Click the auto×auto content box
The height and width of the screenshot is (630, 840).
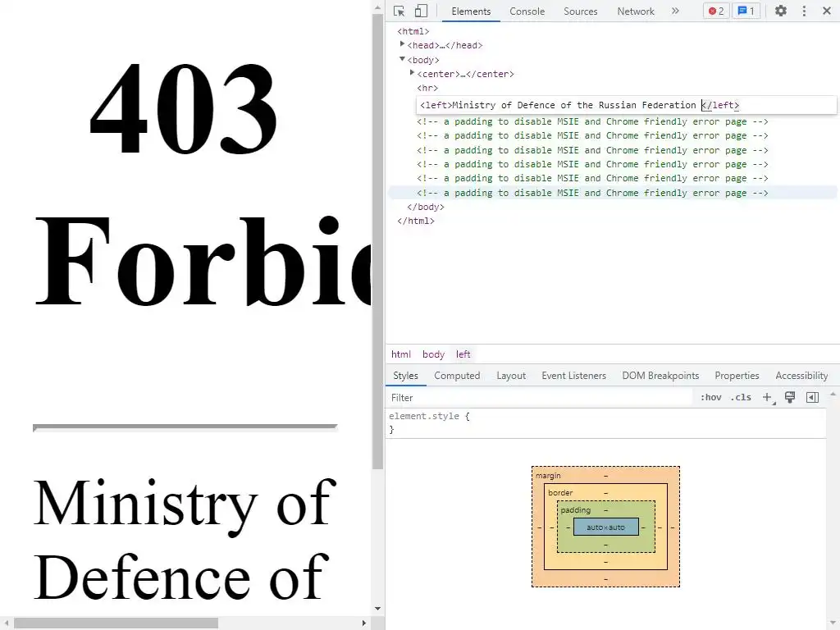pyautogui.click(x=606, y=527)
